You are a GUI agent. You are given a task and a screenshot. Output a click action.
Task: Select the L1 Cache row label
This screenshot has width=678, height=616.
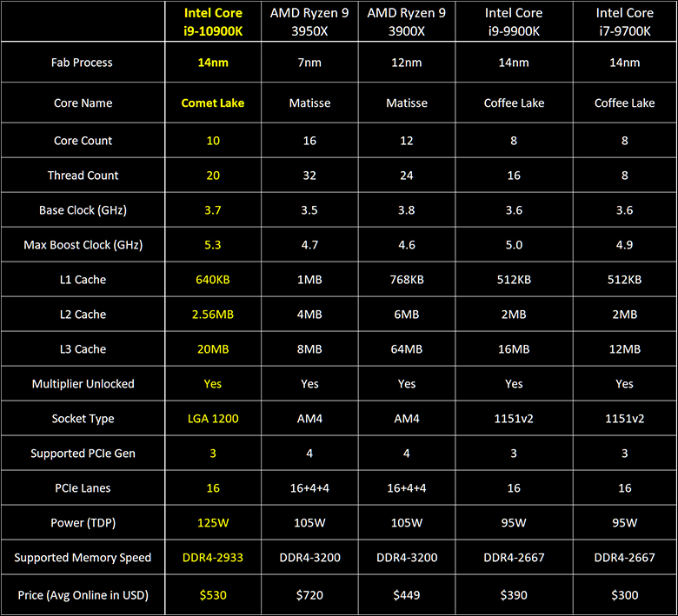pos(83,280)
